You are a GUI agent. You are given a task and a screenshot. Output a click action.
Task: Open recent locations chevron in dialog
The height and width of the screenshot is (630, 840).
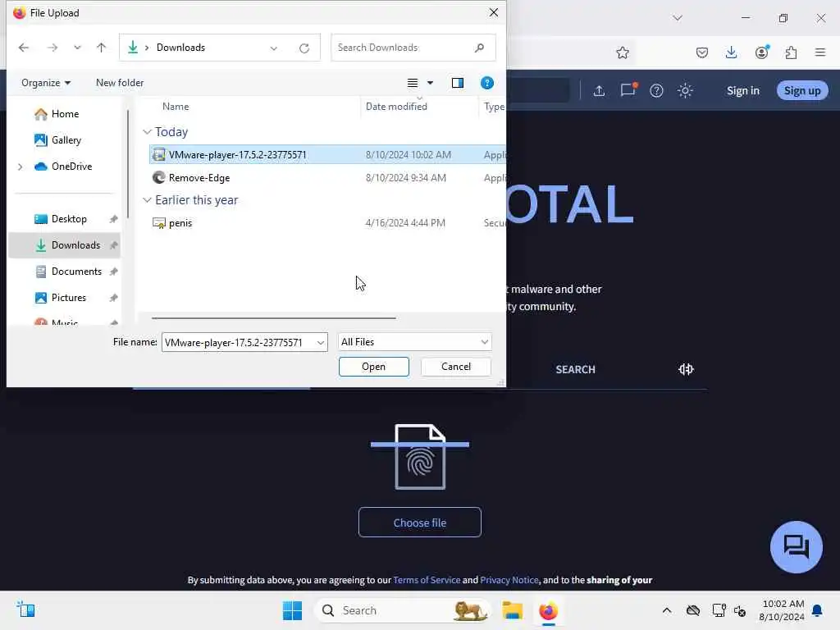(x=77, y=48)
